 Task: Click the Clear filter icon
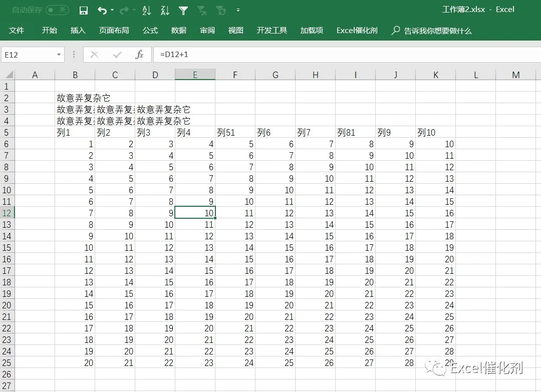(x=202, y=11)
